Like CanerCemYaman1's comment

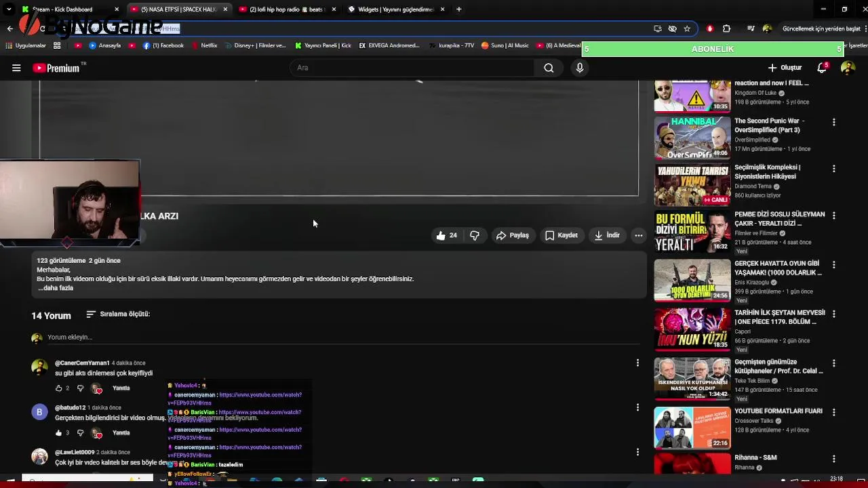(x=59, y=388)
